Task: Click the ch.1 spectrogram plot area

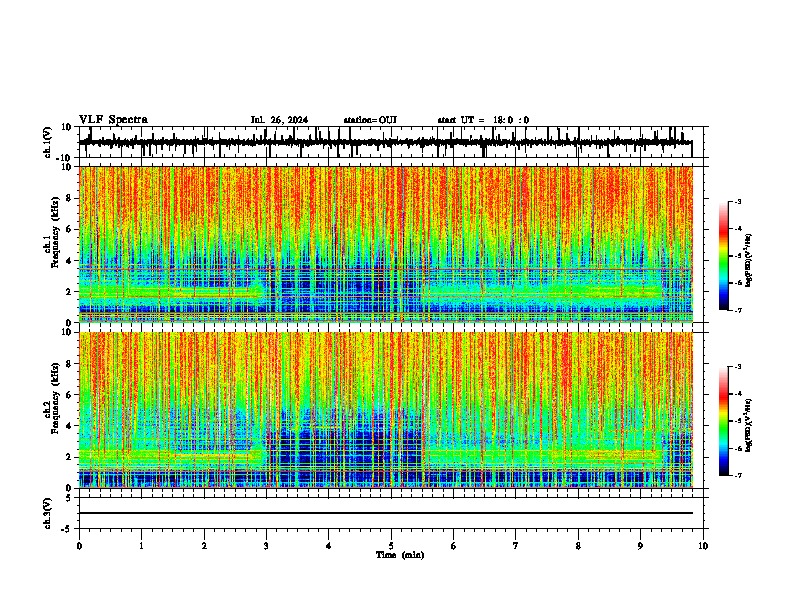Action: (x=386, y=244)
